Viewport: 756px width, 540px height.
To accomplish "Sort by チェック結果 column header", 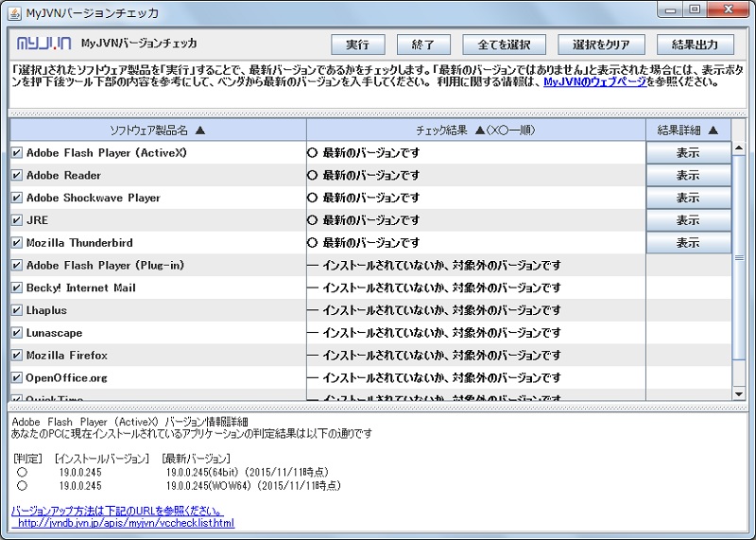I will pos(476,131).
